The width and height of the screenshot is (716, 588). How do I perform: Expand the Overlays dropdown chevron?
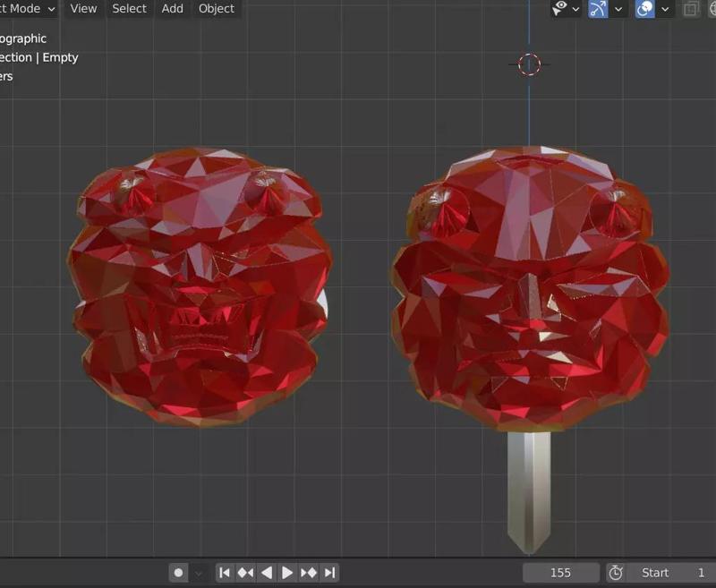pyautogui.click(x=667, y=11)
